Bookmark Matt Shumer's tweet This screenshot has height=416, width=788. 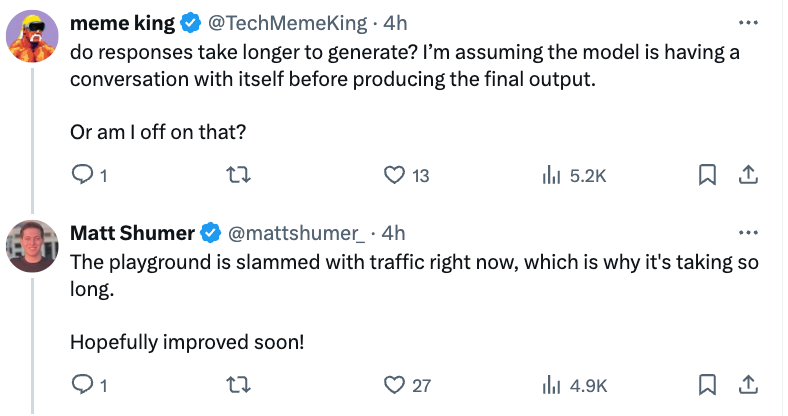point(707,384)
